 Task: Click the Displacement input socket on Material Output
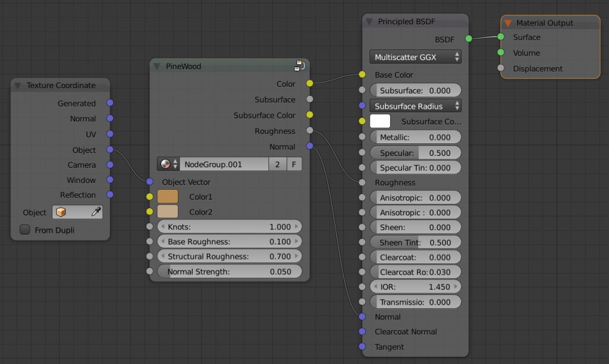pos(500,68)
